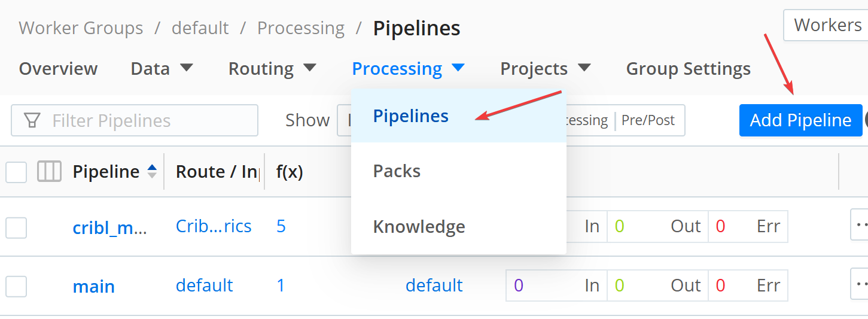Image resolution: width=868 pixels, height=319 pixels.
Task: Click the Add Pipeline button
Action: pos(800,120)
